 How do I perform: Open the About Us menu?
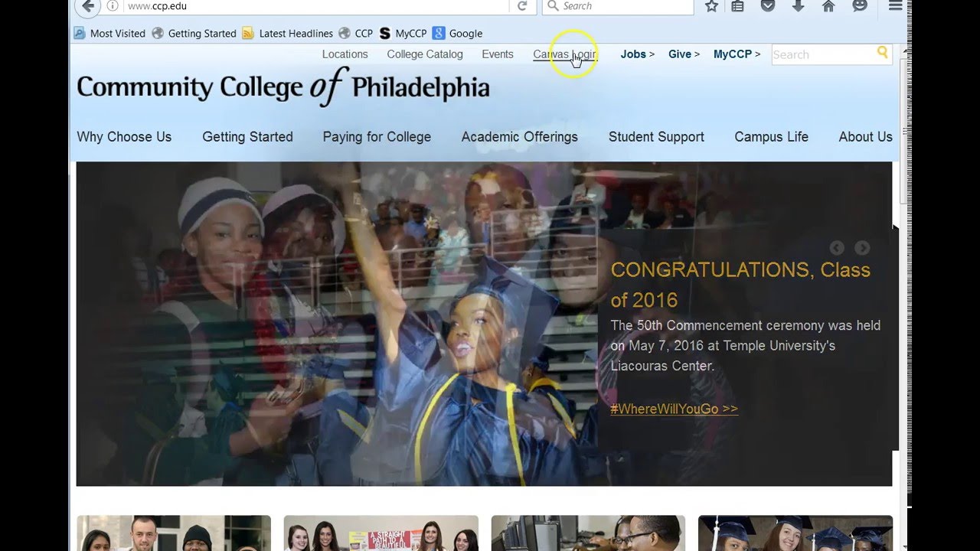coord(865,137)
